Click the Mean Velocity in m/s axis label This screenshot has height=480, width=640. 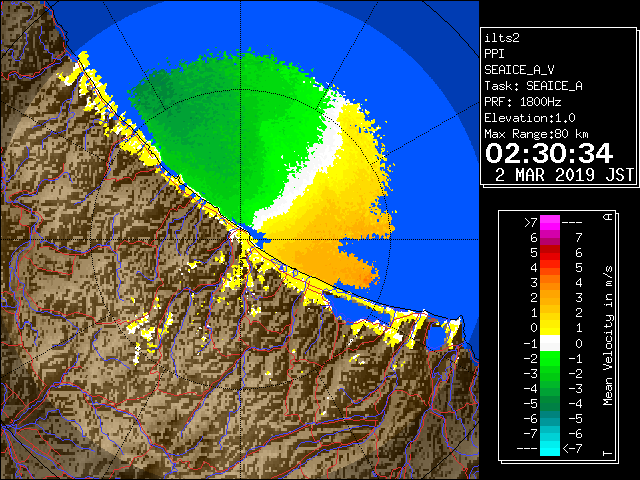608,335
